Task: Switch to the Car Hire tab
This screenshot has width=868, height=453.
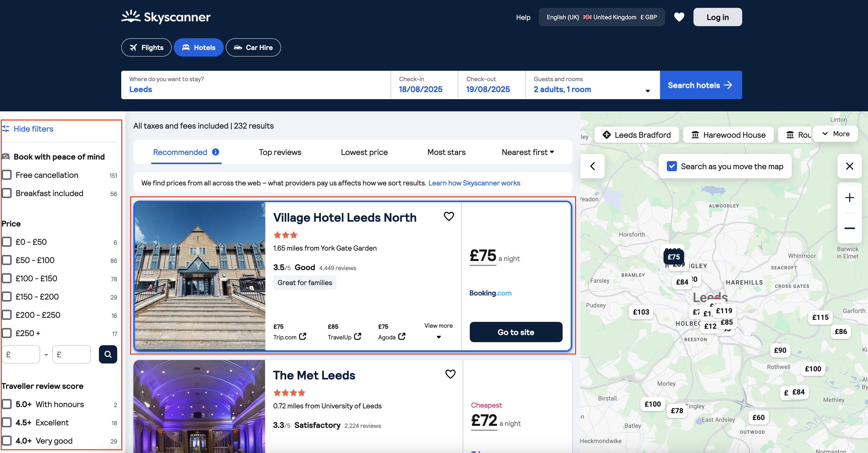Action: [x=253, y=47]
